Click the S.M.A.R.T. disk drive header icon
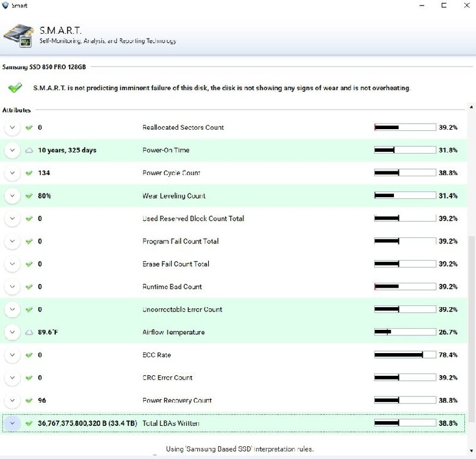This screenshot has height=459, width=476. 19,35
